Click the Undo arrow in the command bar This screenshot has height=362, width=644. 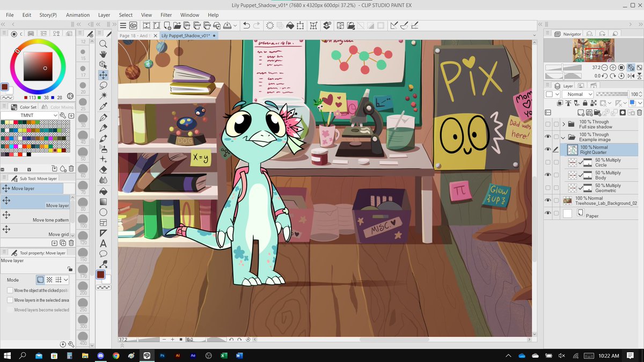click(x=246, y=25)
